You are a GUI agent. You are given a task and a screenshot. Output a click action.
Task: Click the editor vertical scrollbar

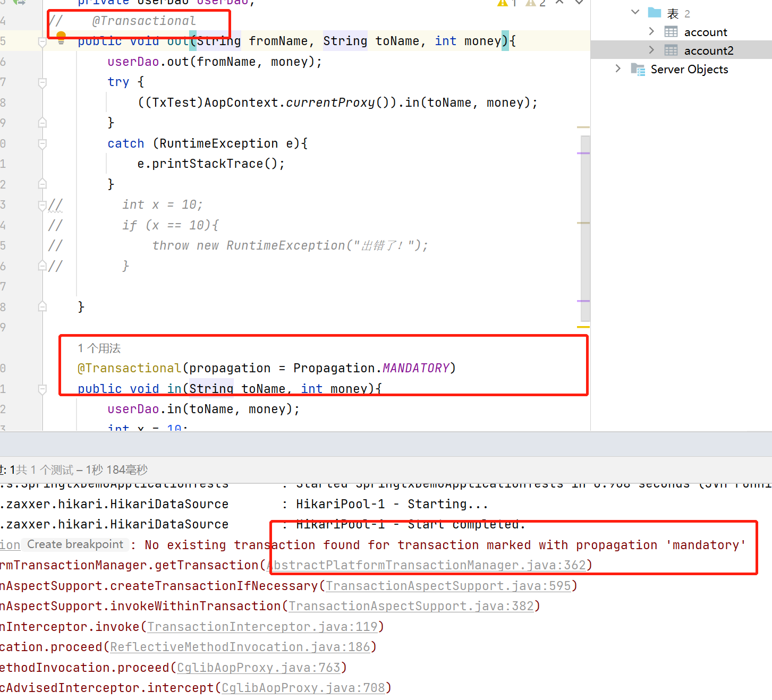585,228
